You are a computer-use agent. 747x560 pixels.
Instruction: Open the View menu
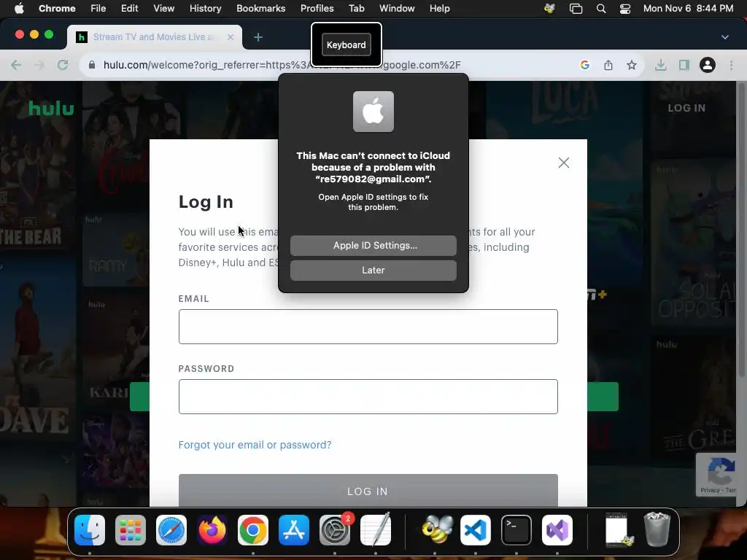coord(163,9)
